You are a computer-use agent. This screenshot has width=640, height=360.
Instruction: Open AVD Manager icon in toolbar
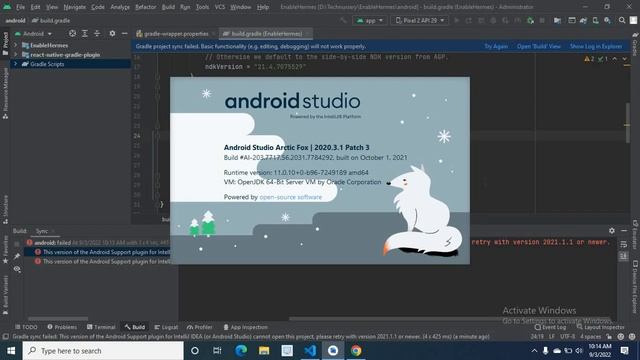[x=596, y=20]
